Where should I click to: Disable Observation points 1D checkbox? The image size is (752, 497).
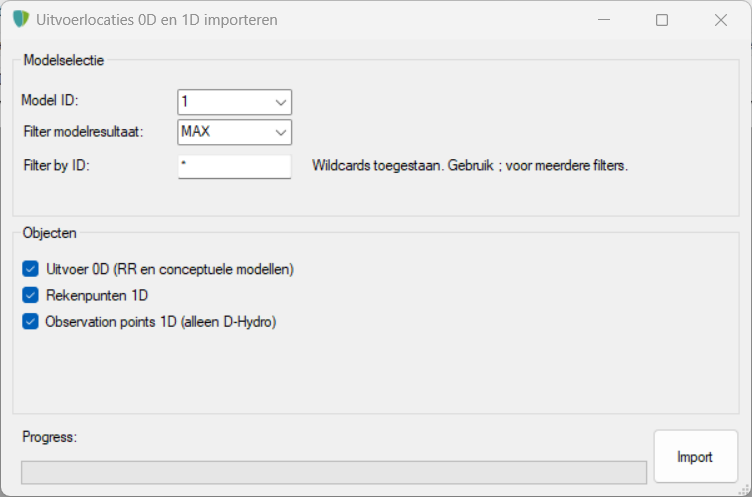click(30, 321)
